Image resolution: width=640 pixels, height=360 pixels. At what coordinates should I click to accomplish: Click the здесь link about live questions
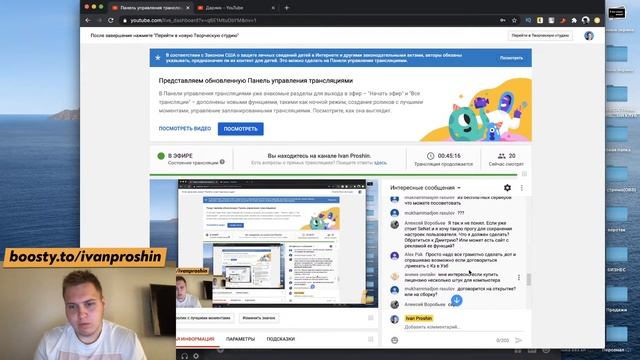[x=380, y=163]
